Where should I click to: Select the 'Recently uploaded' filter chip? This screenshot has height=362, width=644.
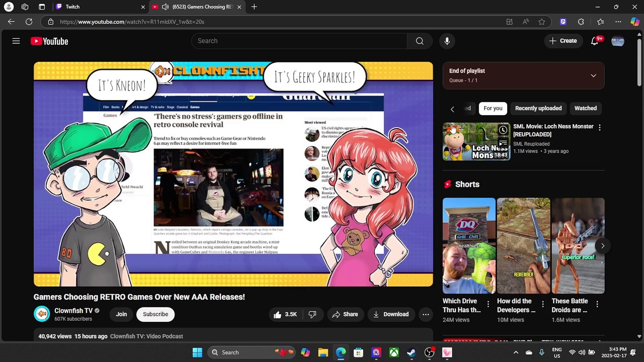[538, 109]
